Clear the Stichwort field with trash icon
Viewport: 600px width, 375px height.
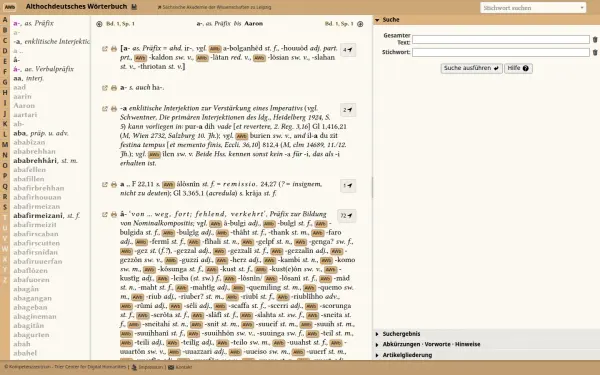(x=595, y=52)
